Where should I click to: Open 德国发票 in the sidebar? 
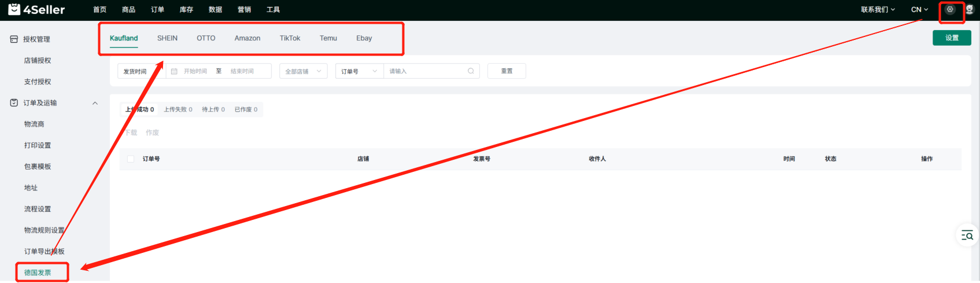(x=38, y=273)
